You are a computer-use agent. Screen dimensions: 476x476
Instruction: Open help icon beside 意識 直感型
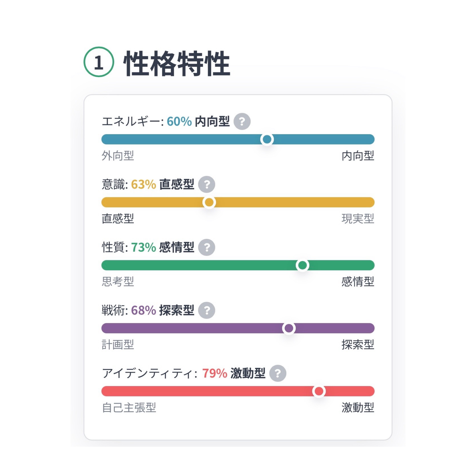click(x=207, y=184)
